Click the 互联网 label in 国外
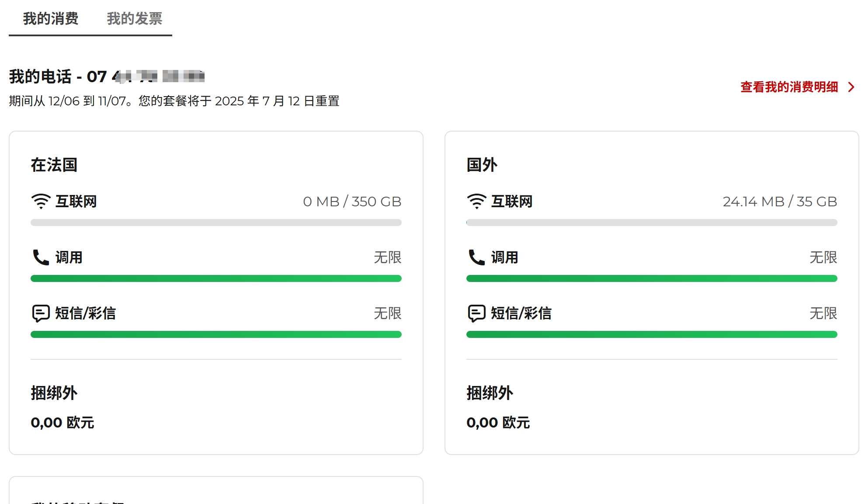Image resolution: width=865 pixels, height=504 pixels. (x=512, y=202)
